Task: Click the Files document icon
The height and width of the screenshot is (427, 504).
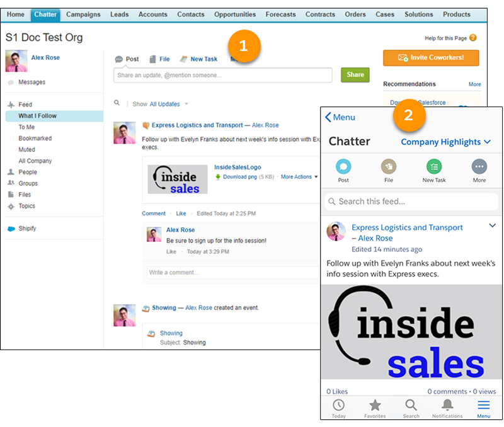Action: coord(11,195)
